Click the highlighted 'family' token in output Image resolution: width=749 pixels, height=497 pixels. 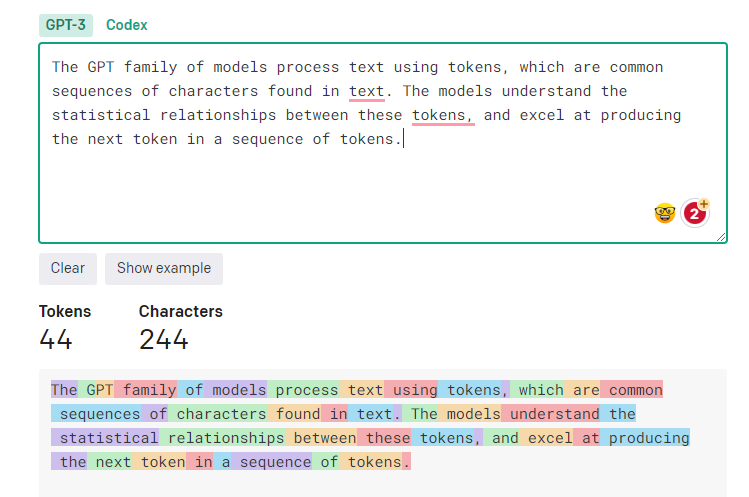click(x=146, y=390)
